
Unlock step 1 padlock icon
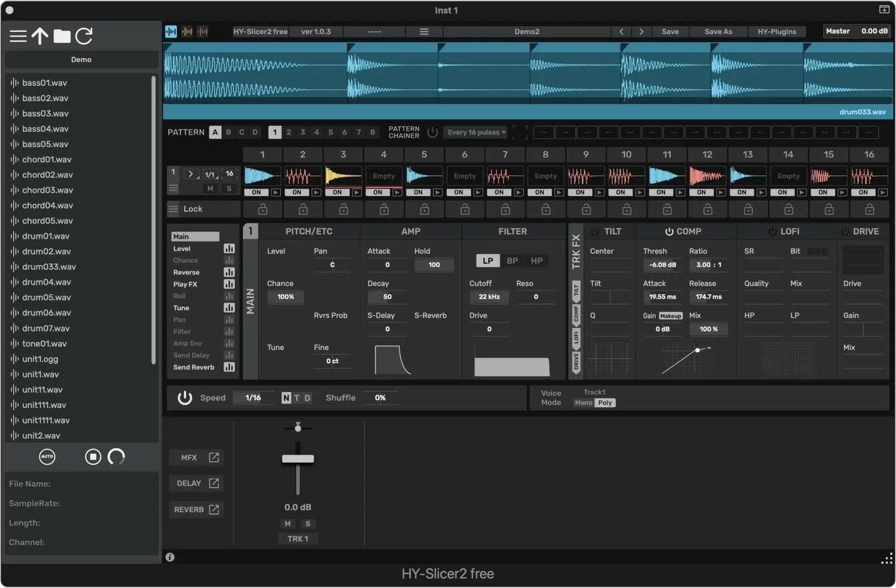click(x=262, y=209)
